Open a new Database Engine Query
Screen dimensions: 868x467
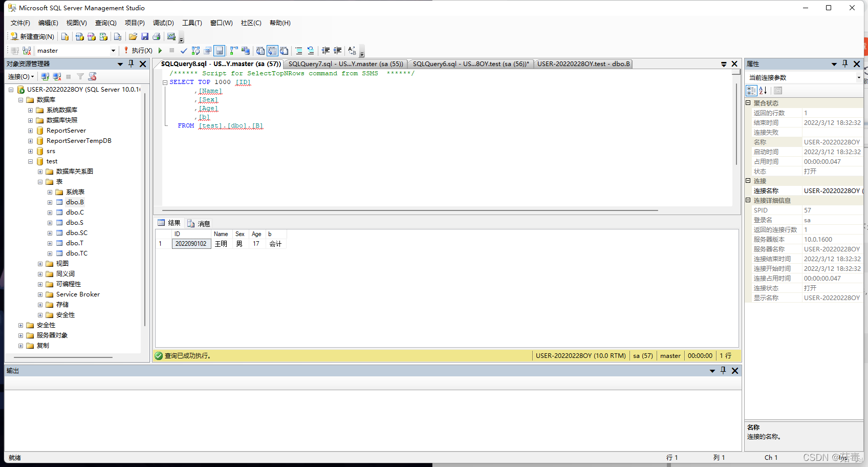click(65, 36)
